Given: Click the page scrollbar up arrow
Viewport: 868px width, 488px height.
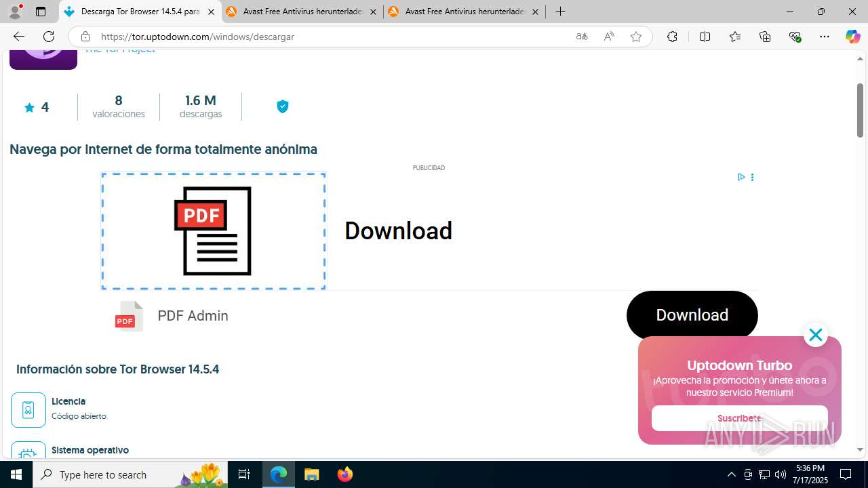Looking at the screenshot, I should point(860,59).
